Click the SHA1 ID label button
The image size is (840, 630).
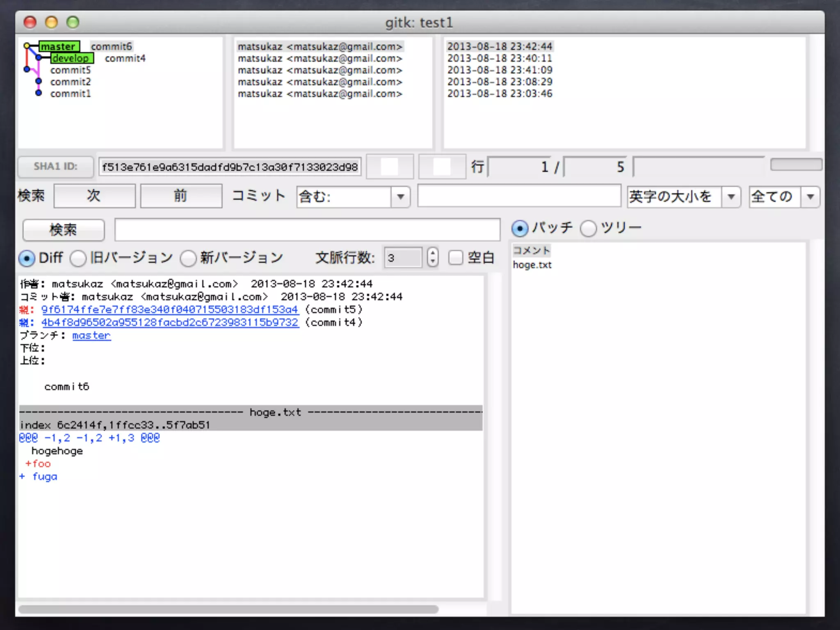coord(56,167)
